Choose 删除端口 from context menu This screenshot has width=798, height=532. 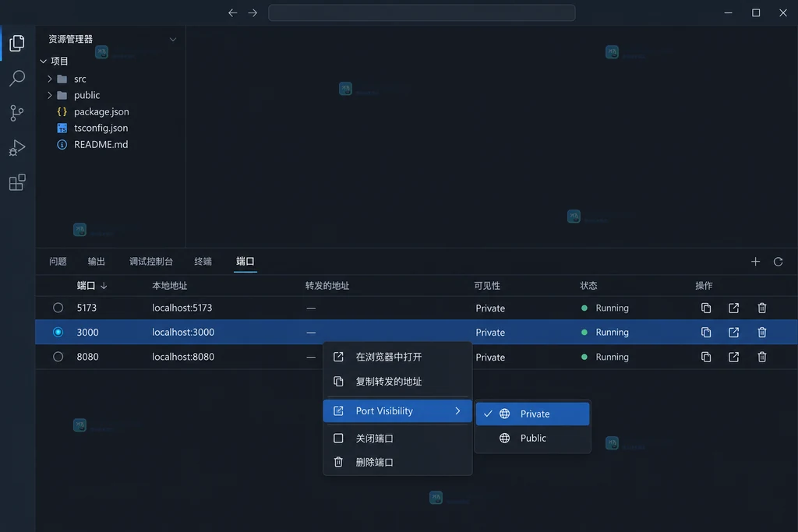[x=397, y=463]
